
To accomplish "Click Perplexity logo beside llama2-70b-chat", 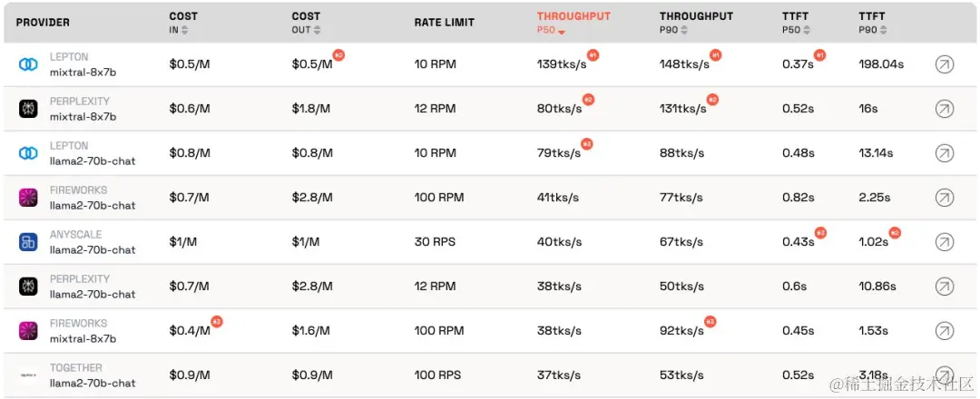I will click(28, 287).
